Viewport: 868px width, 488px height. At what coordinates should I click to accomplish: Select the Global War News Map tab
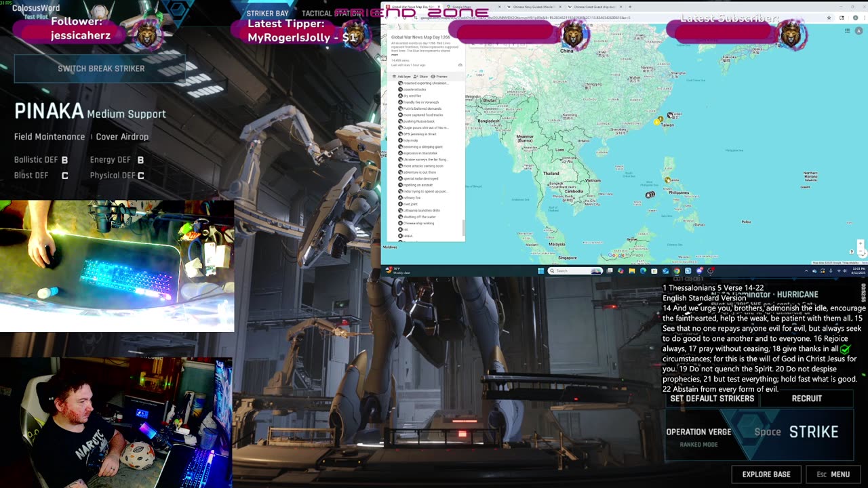(414, 7)
